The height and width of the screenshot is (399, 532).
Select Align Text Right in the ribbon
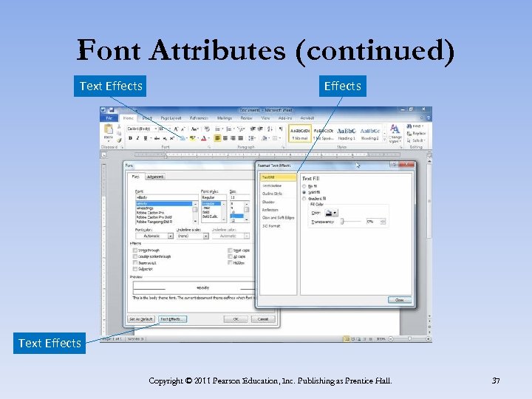click(233, 138)
